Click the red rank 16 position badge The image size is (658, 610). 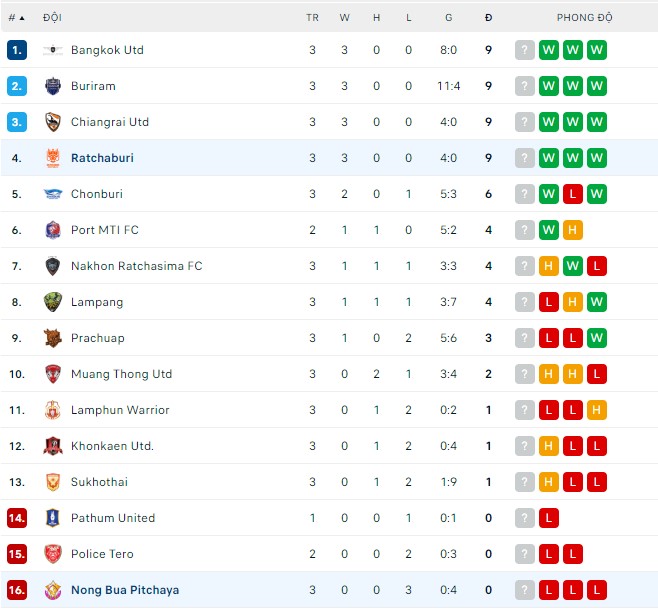[x=16, y=590]
